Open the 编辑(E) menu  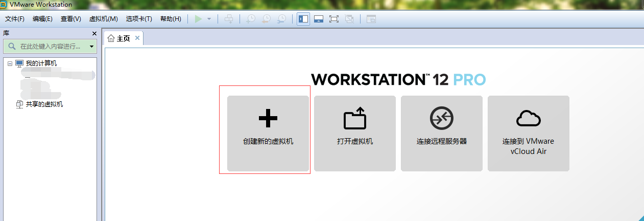pyautogui.click(x=42, y=19)
